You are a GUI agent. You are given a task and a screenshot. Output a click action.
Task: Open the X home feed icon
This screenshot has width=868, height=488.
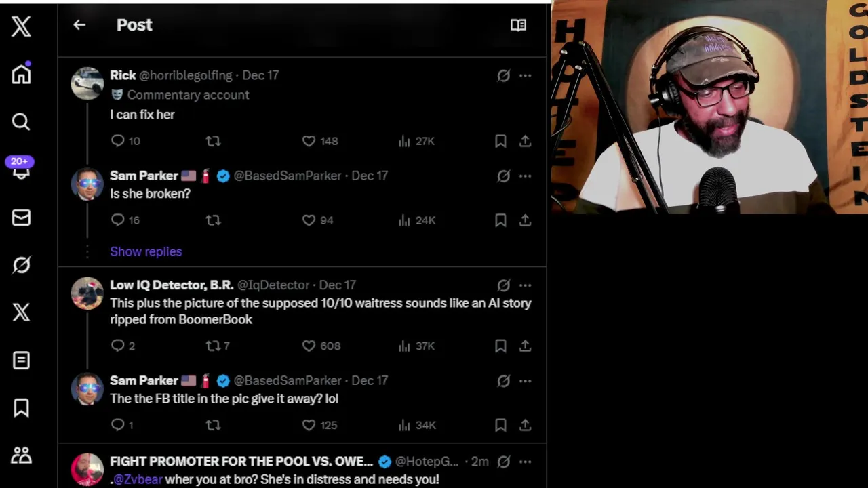pyautogui.click(x=21, y=74)
